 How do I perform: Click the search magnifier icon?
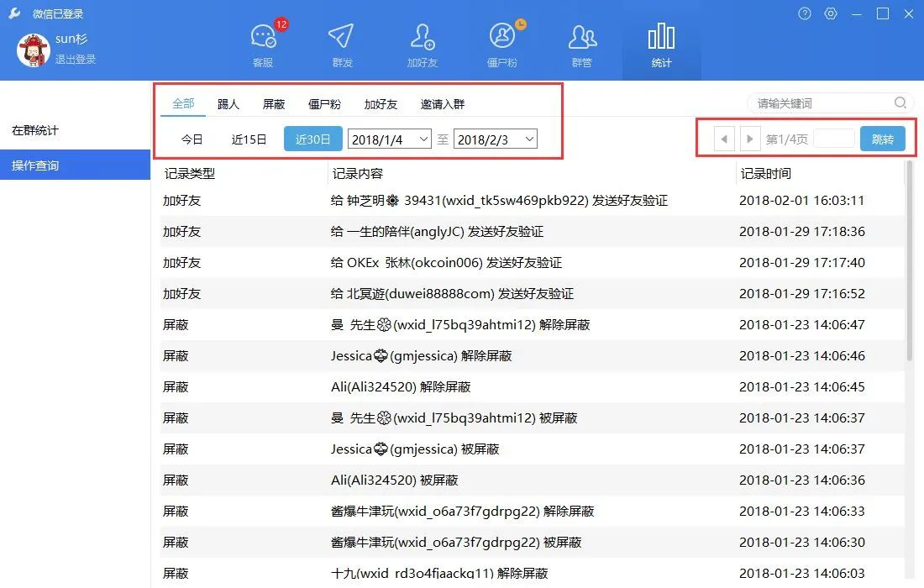pos(900,102)
